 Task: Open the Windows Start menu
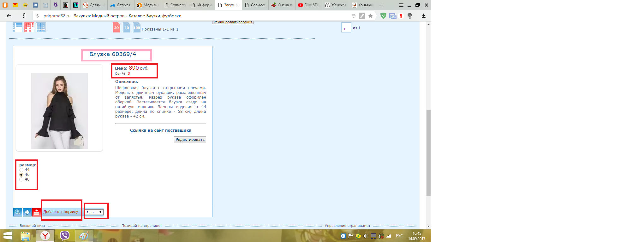click(x=7, y=236)
